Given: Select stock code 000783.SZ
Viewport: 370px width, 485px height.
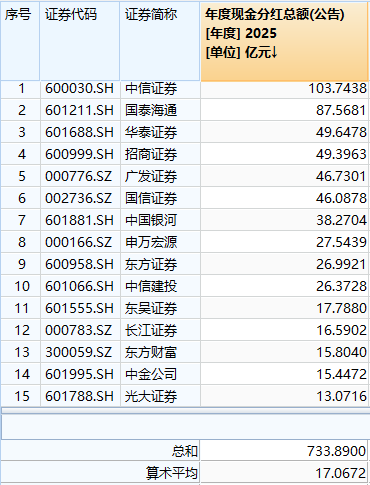Looking at the screenshot, I should pos(80,330).
